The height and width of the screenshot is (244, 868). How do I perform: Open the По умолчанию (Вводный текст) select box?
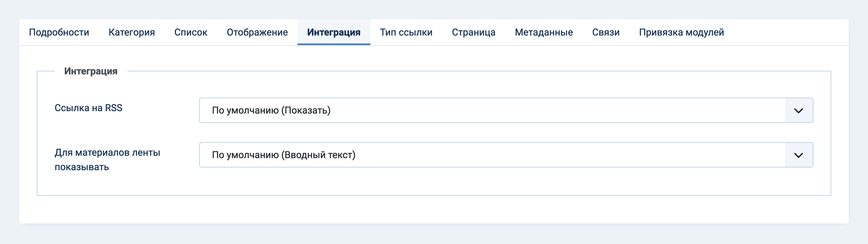pos(506,155)
